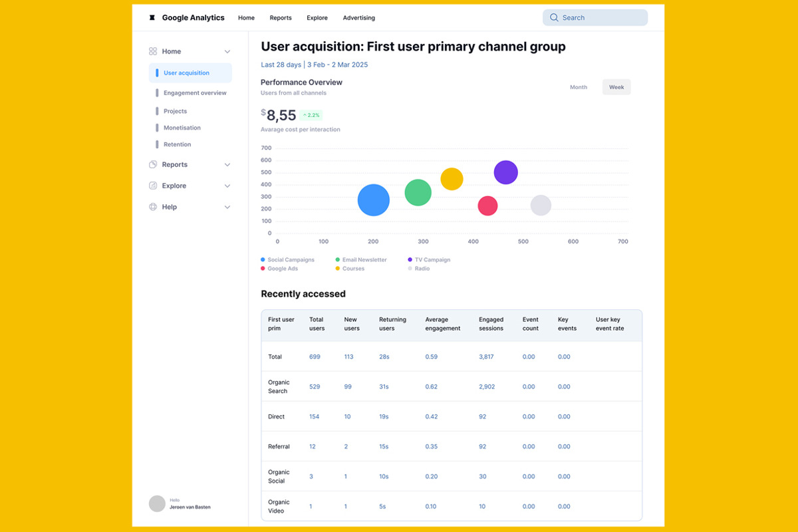Click Organic Social average engagement 0.20

[432, 477]
